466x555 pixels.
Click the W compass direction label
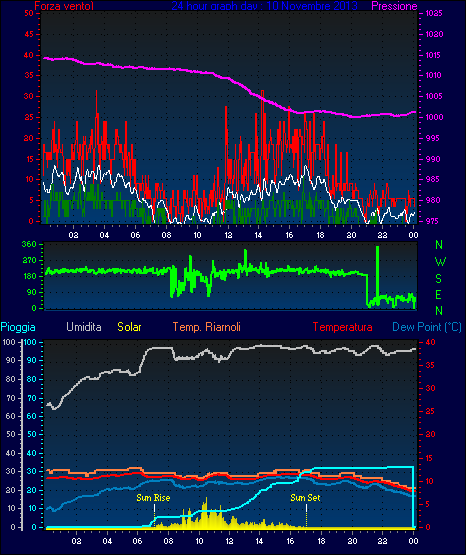tap(440, 262)
